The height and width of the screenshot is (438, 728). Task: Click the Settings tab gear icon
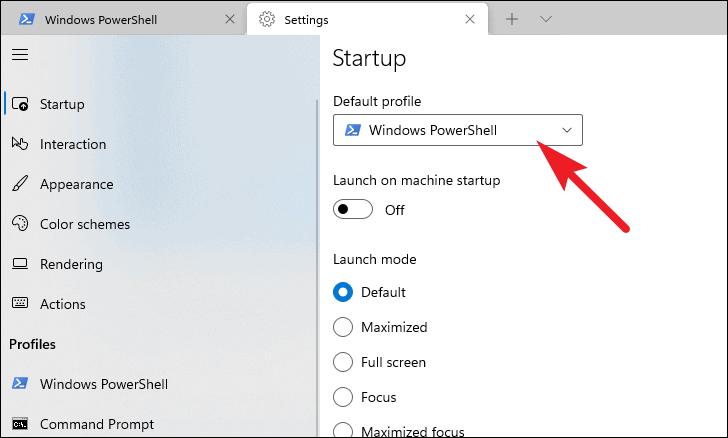pos(267,20)
